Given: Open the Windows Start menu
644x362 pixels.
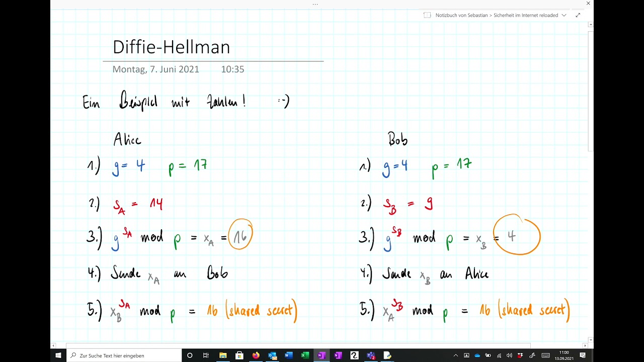Looking at the screenshot, I should click(58, 355).
